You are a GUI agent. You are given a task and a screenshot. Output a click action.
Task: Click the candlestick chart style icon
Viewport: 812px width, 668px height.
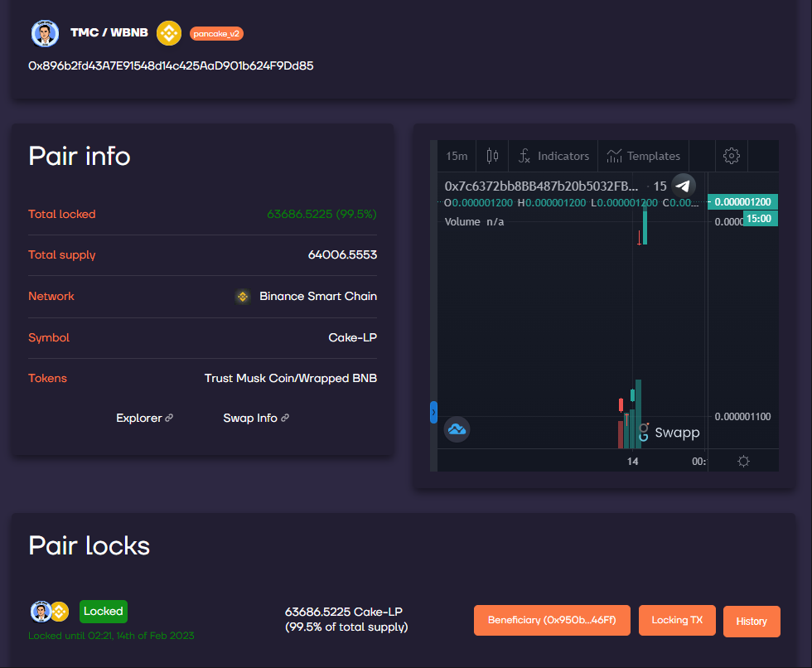(x=492, y=155)
